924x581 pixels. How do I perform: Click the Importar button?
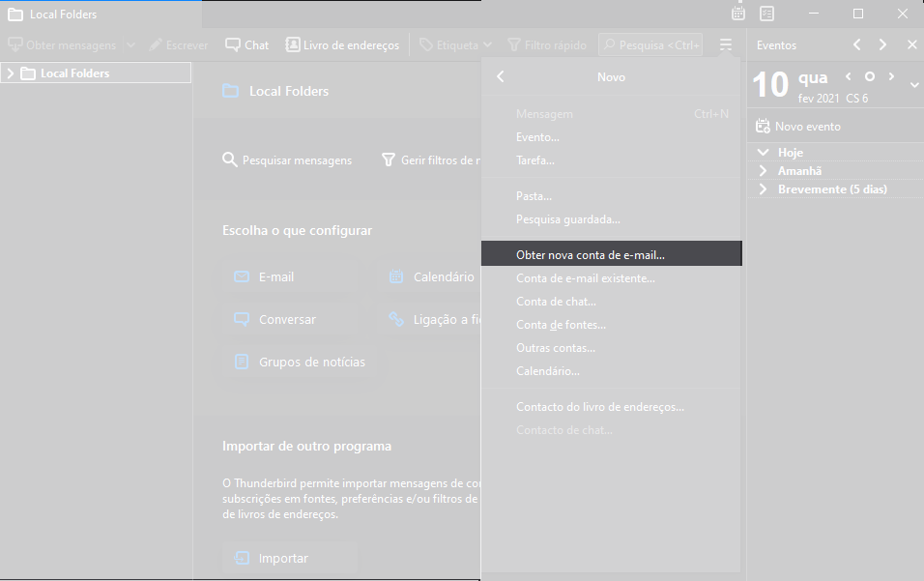pyautogui.click(x=290, y=558)
